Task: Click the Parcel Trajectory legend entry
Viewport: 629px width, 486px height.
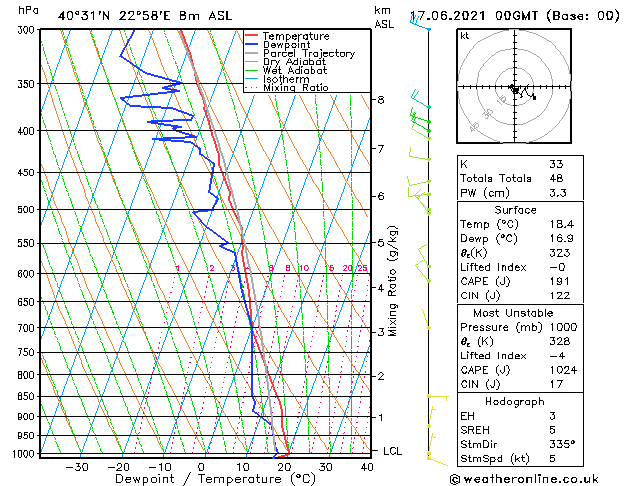Action: (x=308, y=54)
